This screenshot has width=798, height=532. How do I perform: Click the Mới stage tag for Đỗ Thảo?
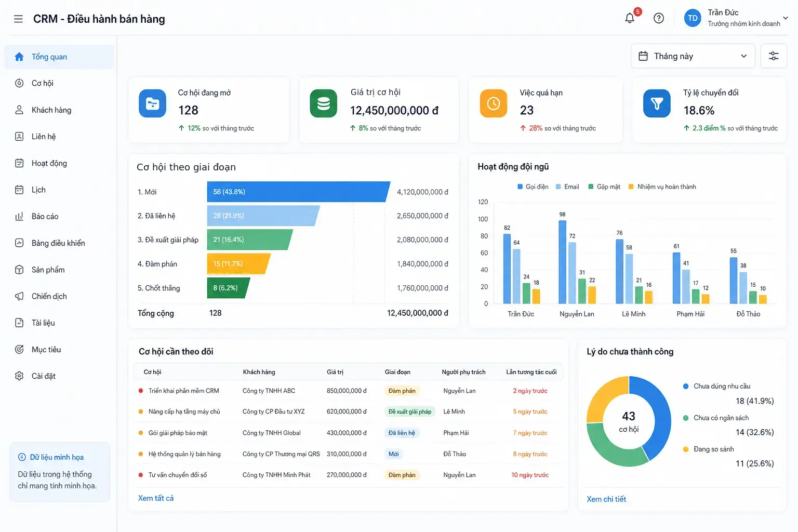(394, 454)
